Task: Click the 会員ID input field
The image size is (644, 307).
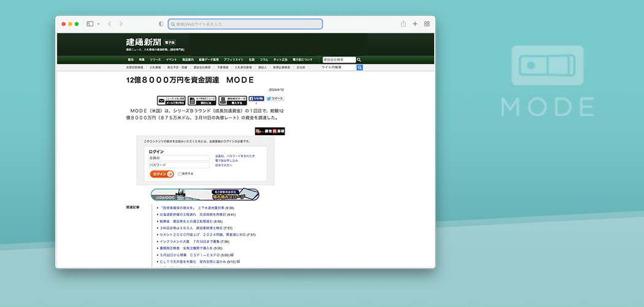Action: (x=179, y=158)
